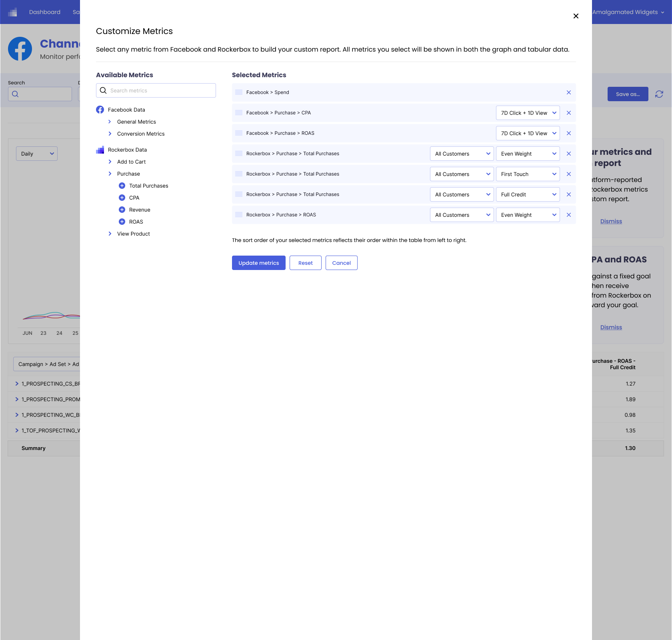Open Even Weight dropdown for Rockerbox ROAS
This screenshot has width=672, height=640.
(x=528, y=215)
